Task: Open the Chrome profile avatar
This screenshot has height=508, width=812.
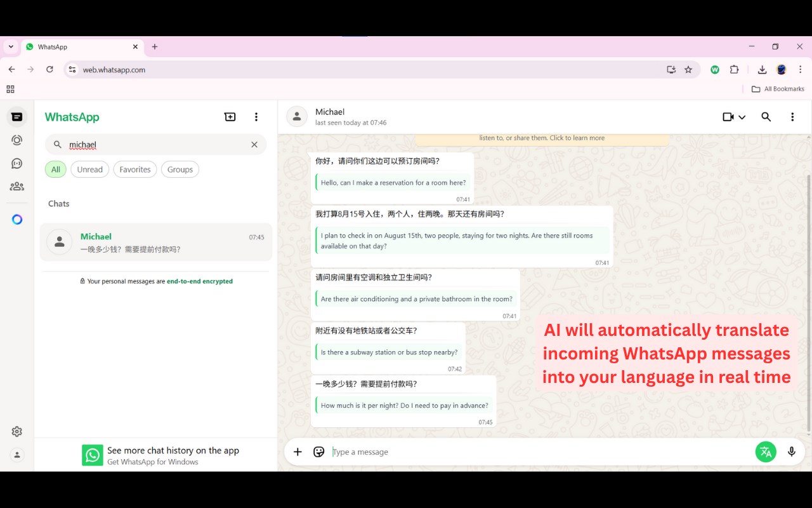Action: (x=782, y=70)
